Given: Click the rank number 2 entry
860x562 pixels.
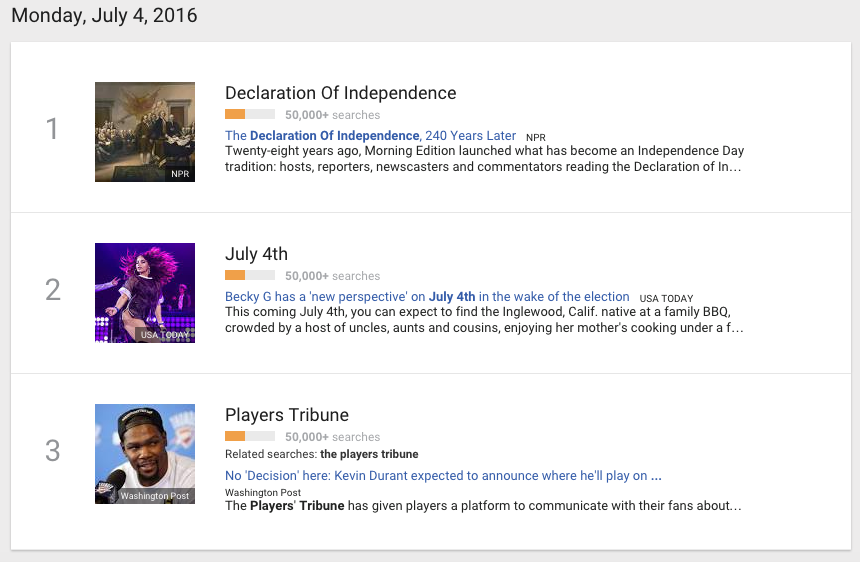Looking at the screenshot, I should 53,291.
